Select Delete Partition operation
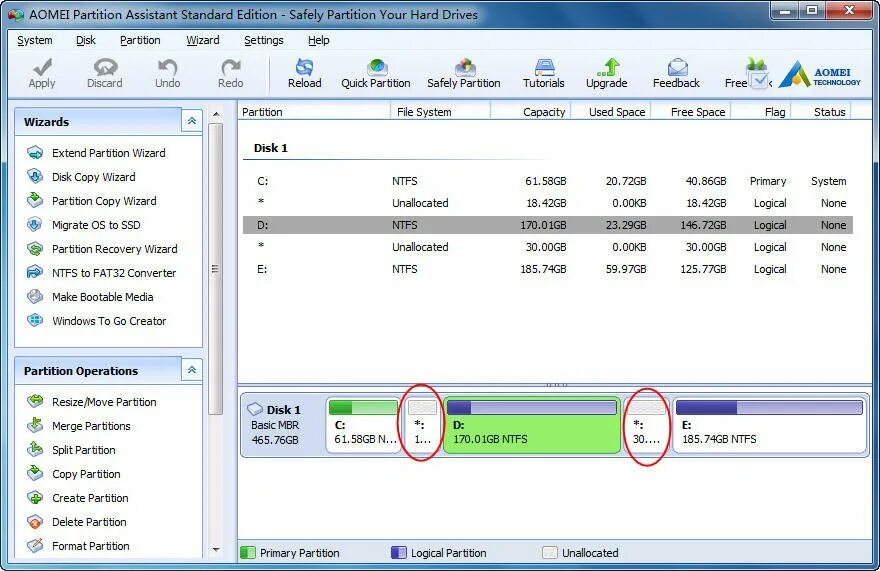The image size is (880, 571). [x=89, y=522]
